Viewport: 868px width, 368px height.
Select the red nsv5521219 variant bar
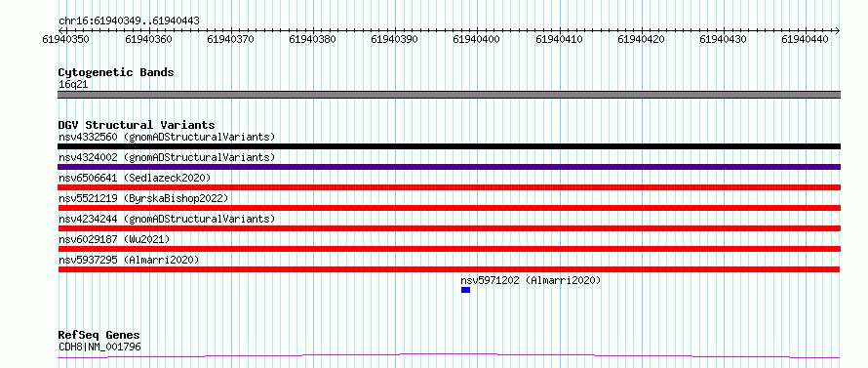449,208
